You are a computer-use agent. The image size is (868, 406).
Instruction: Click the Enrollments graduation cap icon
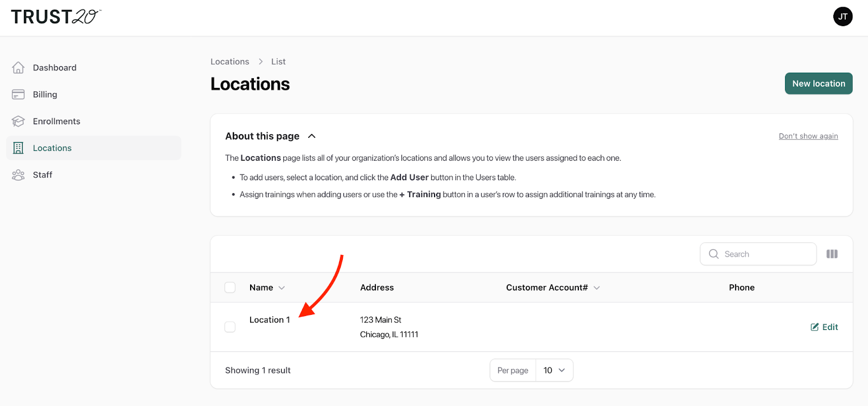coord(18,121)
